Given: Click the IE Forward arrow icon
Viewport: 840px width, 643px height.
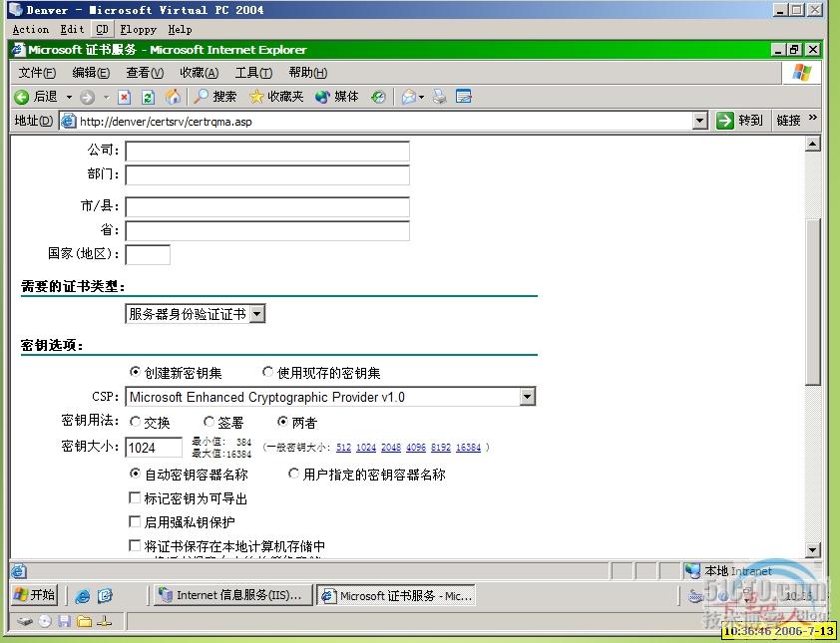Looking at the screenshot, I should click(88, 97).
